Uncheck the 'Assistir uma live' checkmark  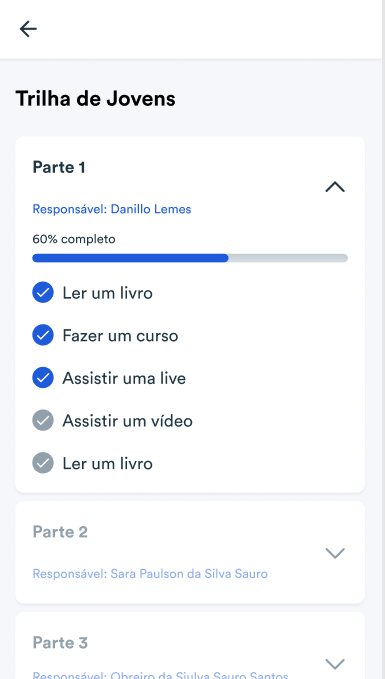tap(43, 378)
